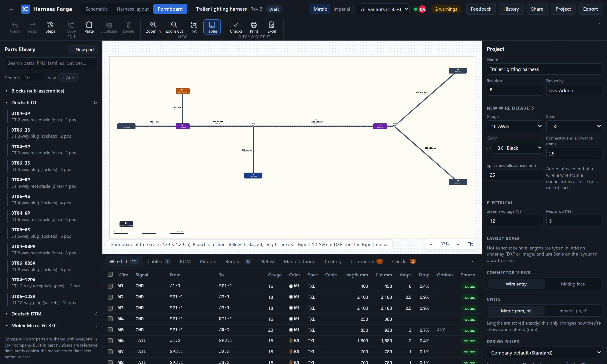Image resolution: width=607 pixels, height=364 pixels.
Task: Open the Steps history icon
Action: coord(50,25)
